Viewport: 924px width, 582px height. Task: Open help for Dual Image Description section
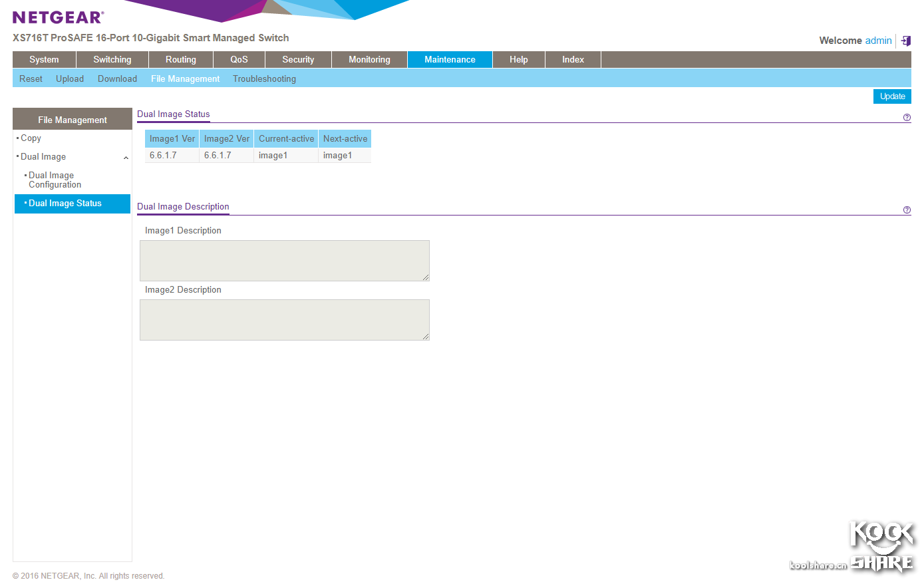click(907, 210)
